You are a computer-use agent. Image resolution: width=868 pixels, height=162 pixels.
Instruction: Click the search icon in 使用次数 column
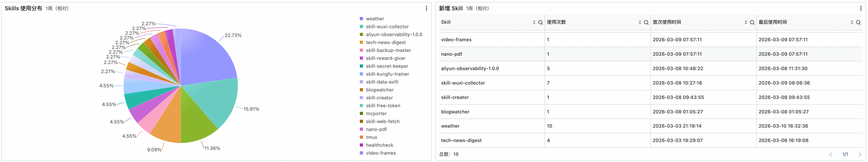click(x=646, y=23)
